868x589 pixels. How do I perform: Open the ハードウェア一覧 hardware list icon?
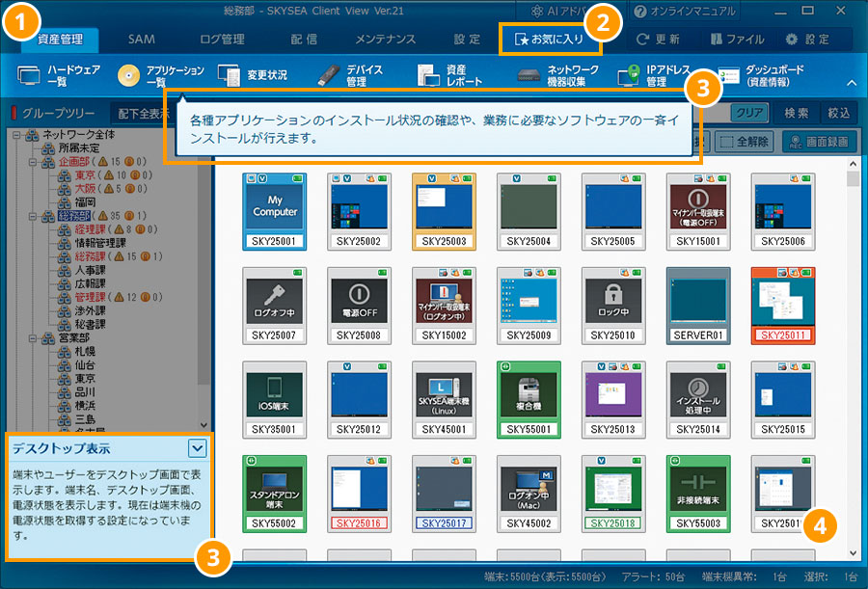[31, 75]
